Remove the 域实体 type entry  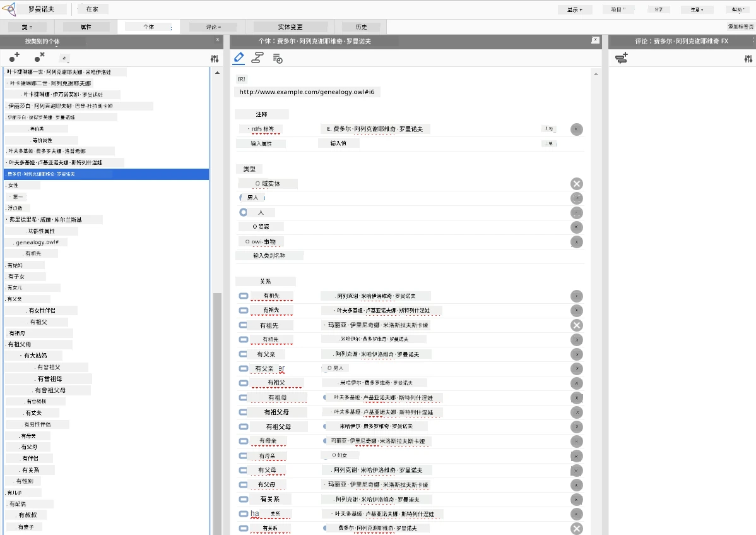tap(577, 184)
